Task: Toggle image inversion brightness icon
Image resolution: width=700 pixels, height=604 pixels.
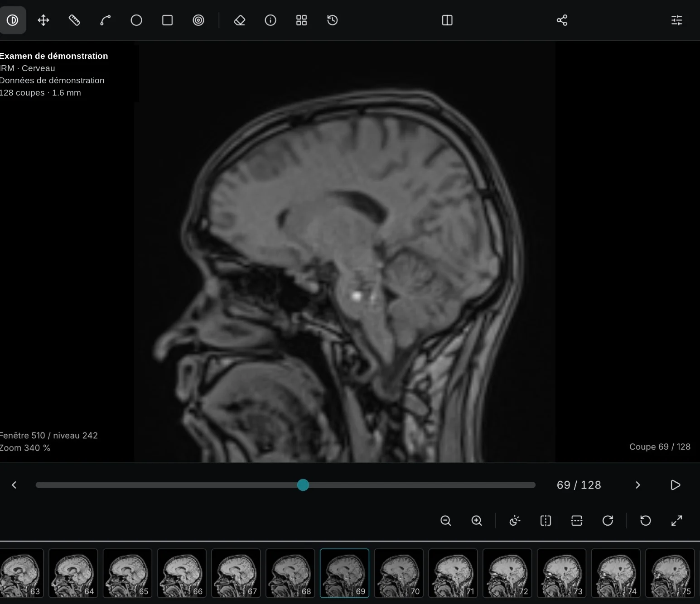Action: pos(515,521)
